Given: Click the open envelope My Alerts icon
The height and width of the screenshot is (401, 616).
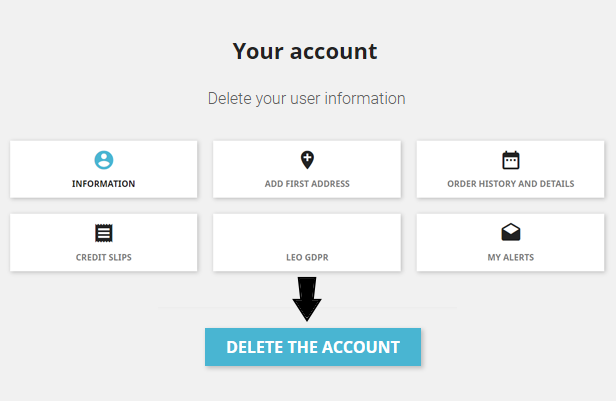Looking at the screenshot, I should click(x=511, y=232).
